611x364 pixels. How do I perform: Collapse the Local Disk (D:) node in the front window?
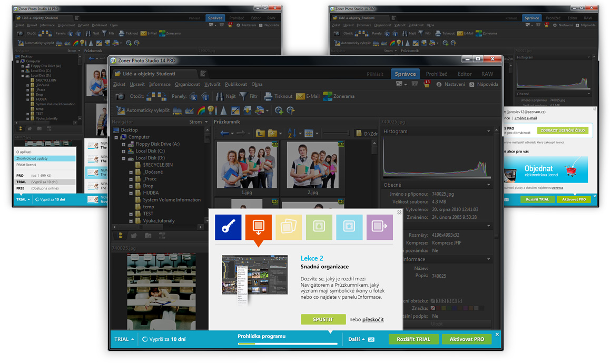(x=124, y=158)
